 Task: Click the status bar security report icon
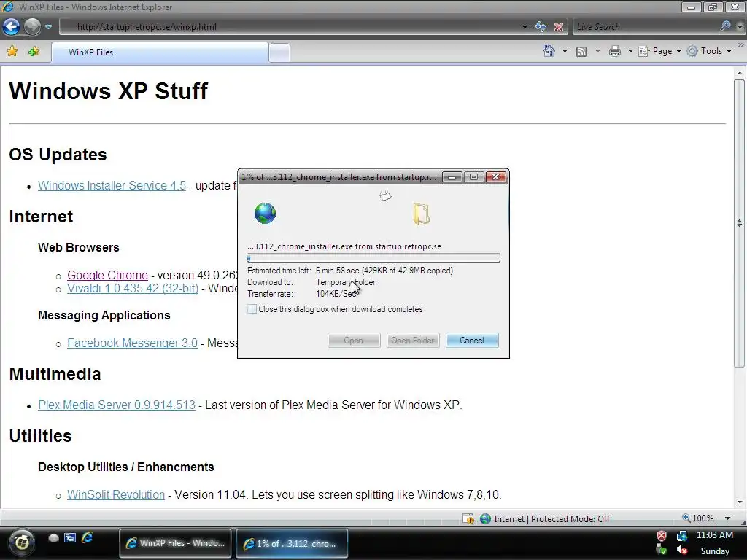468,518
